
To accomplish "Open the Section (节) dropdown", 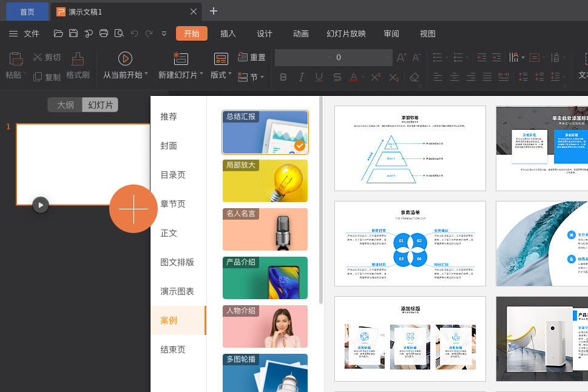I will (251, 77).
